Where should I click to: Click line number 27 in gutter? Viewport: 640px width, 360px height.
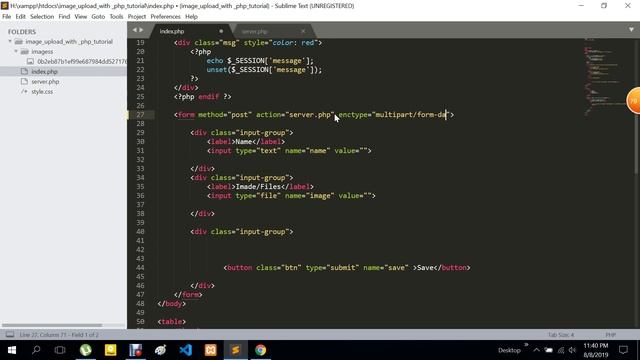click(140, 115)
